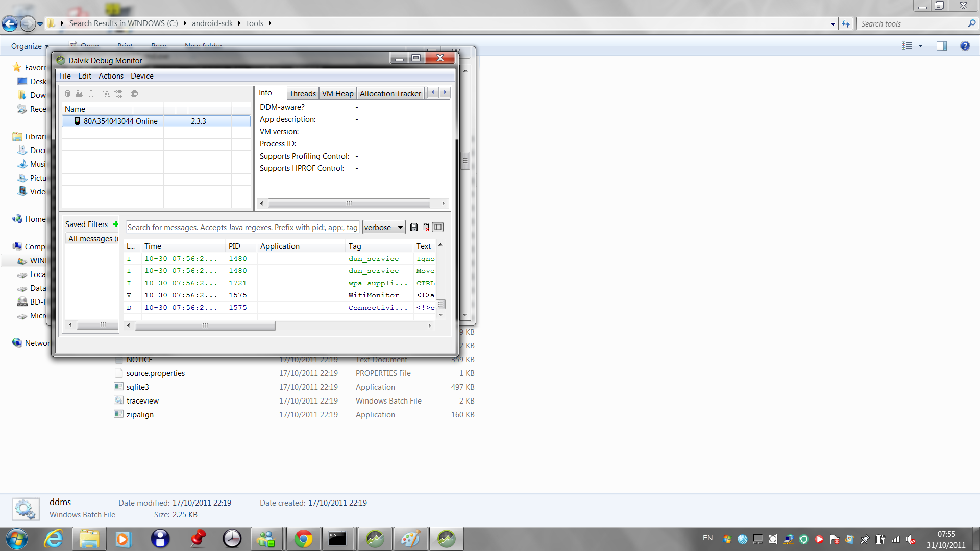
Task: Click the Update Threads toolbar icon
Action: [106, 94]
